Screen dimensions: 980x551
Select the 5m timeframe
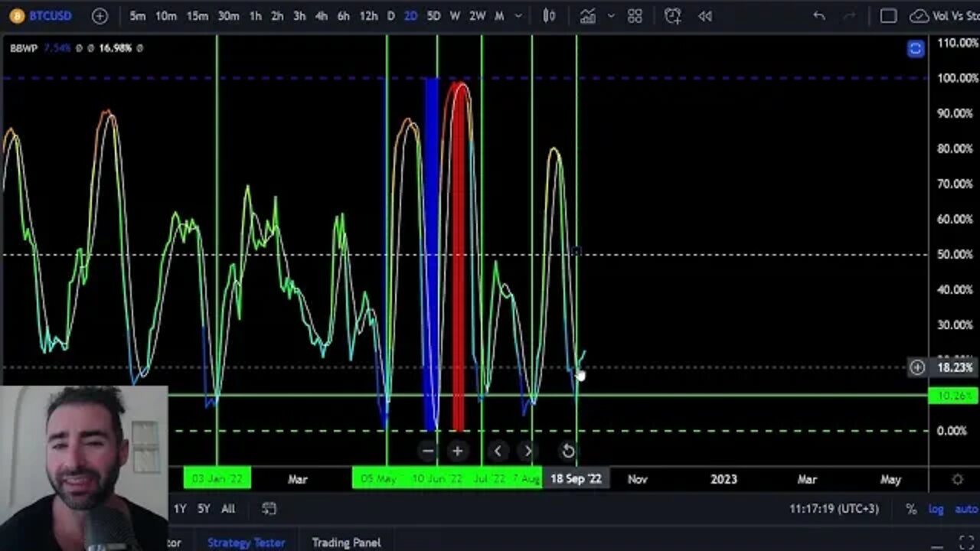(x=138, y=15)
